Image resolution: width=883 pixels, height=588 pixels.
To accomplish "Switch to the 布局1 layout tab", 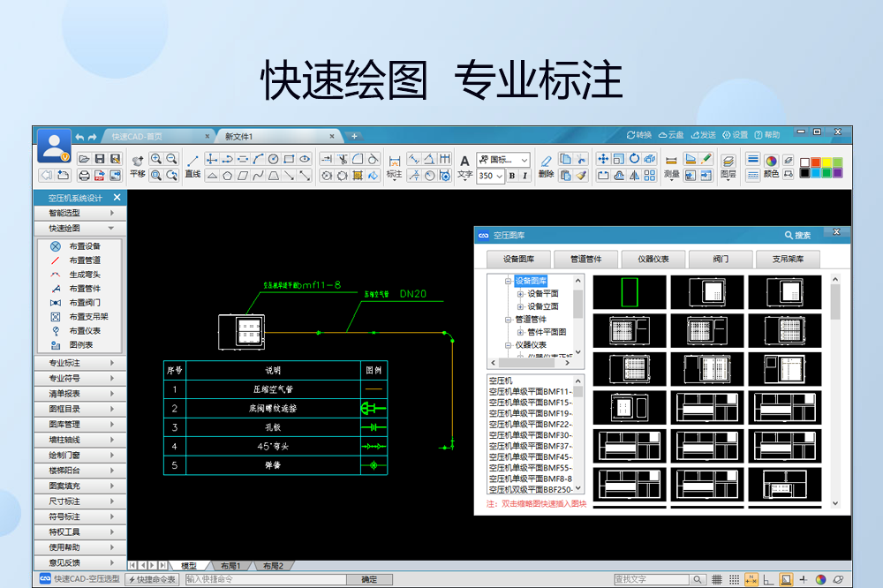I will point(230,565).
